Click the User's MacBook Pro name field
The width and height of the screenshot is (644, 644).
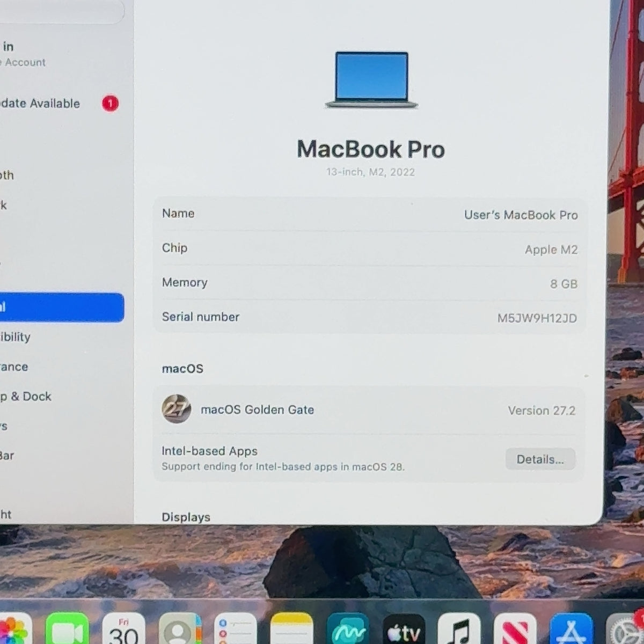click(370, 215)
